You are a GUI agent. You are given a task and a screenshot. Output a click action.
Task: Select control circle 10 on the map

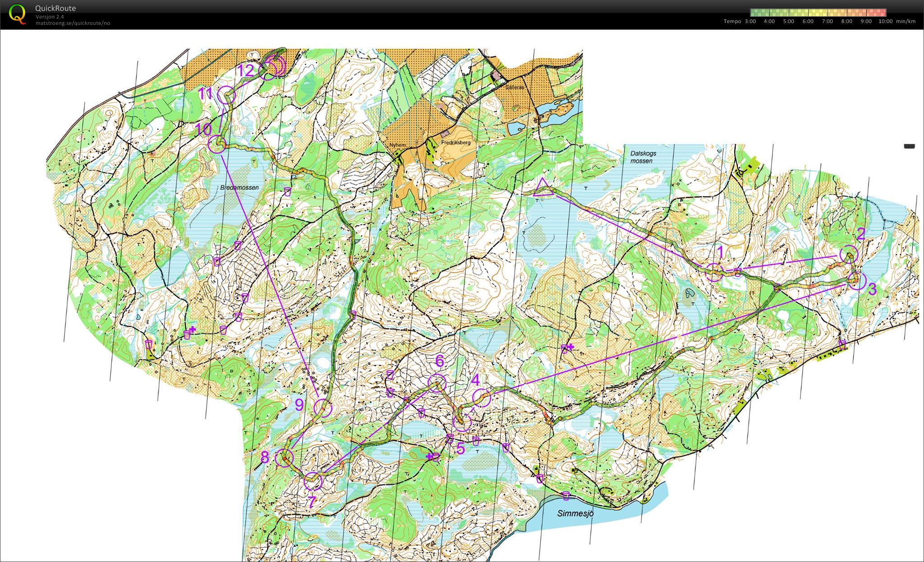coord(217,144)
